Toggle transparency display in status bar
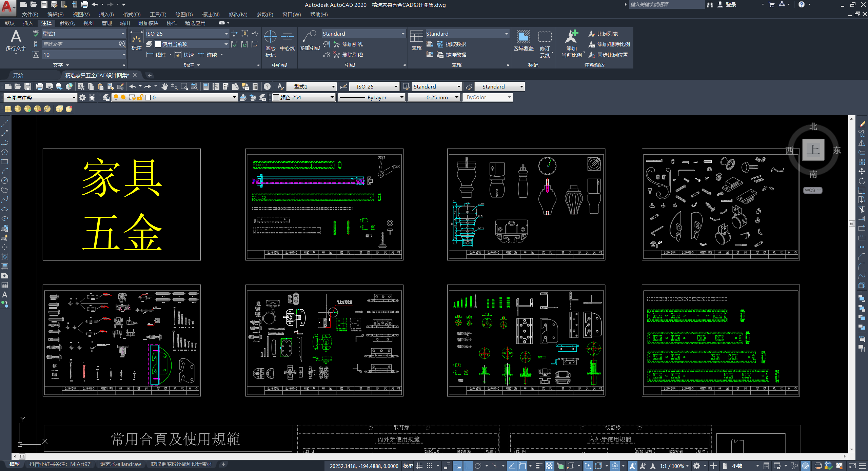The height and width of the screenshot is (471, 868). [x=550, y=466]
